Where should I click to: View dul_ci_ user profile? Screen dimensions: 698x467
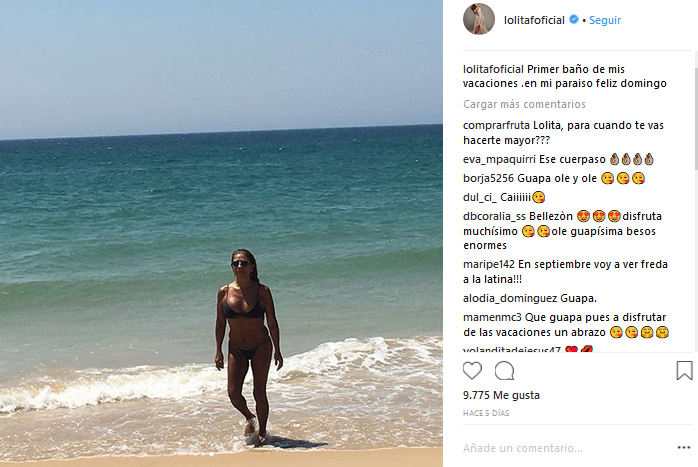(x=480, y=197)
